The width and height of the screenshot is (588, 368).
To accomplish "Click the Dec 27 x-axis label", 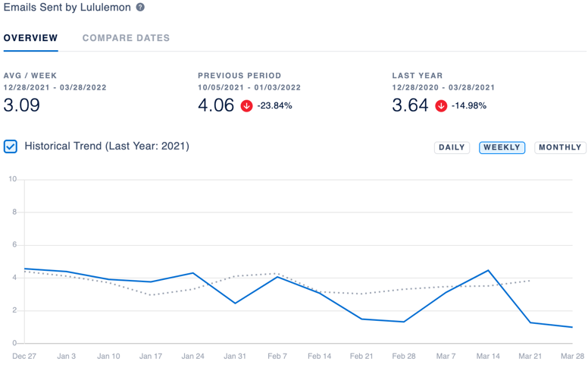I will (x=24, y=356).
